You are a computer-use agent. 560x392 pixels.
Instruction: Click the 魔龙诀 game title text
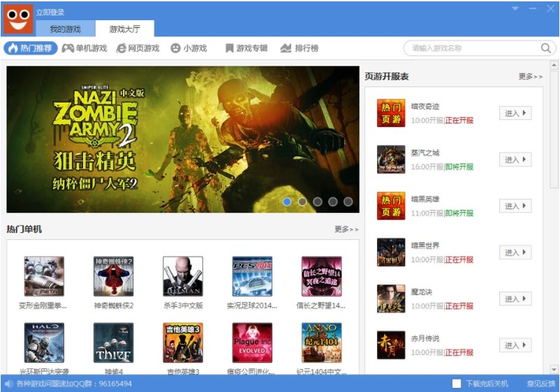tap(422, 292)
